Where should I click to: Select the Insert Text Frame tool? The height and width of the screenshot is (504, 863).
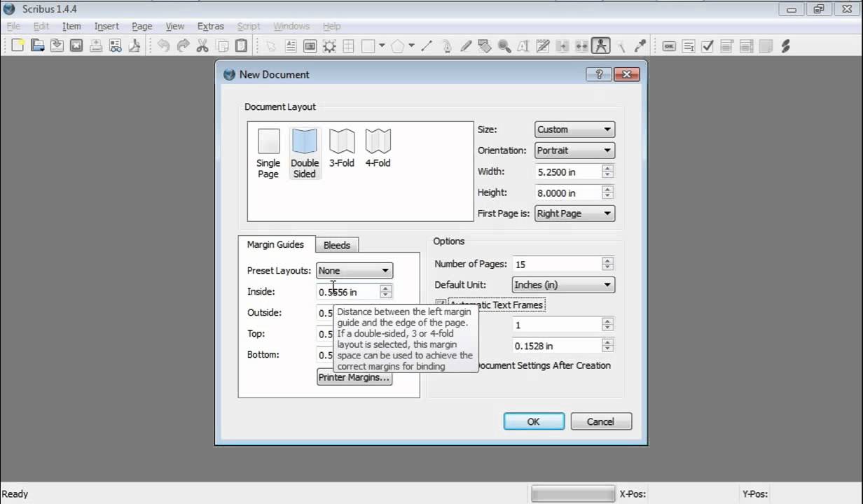(291, 45)
